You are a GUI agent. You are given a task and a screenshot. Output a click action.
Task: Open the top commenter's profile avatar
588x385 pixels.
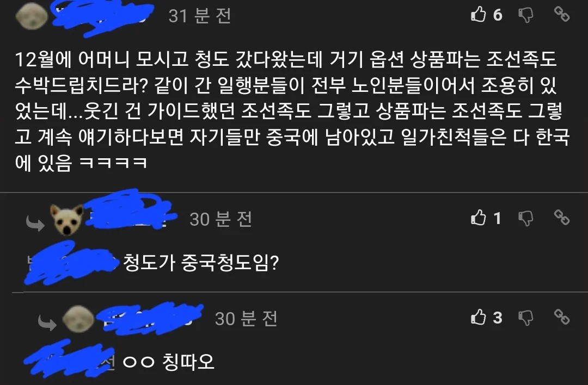[x=32, y=16]
